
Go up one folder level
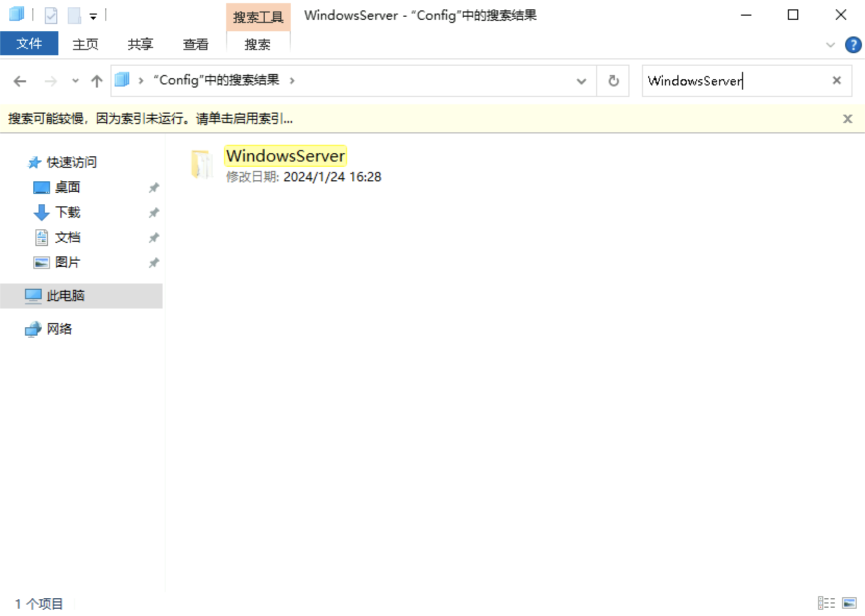96,81
